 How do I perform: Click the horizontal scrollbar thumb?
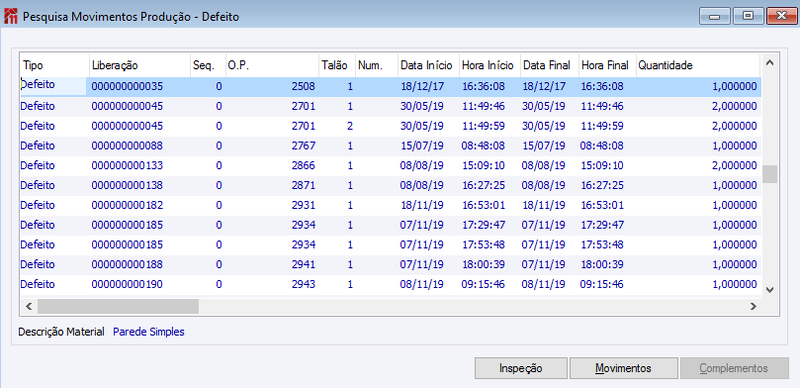[118, 306]
